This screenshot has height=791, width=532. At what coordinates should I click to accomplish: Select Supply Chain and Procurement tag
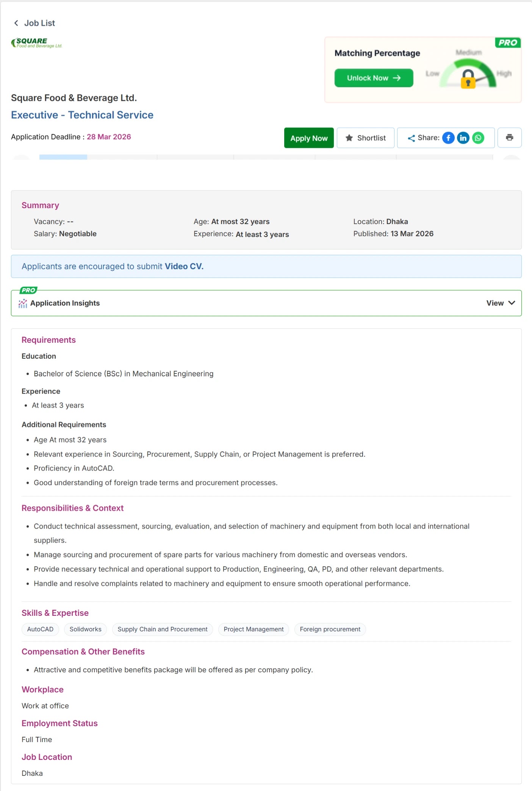click(x=163, y=629)
